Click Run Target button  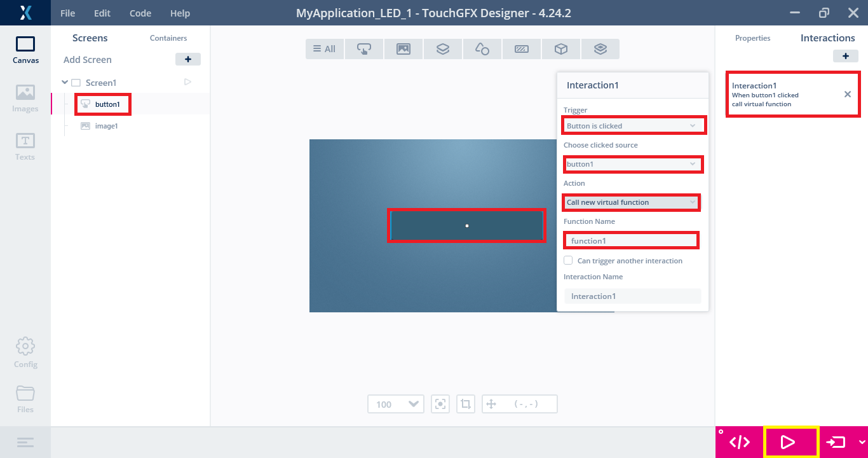tap(837, 442)
